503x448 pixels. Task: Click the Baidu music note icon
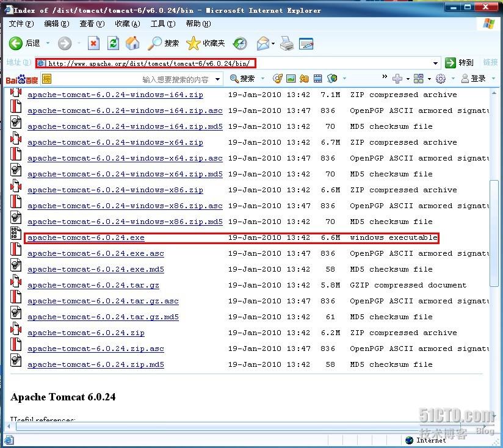pos(278,79)
